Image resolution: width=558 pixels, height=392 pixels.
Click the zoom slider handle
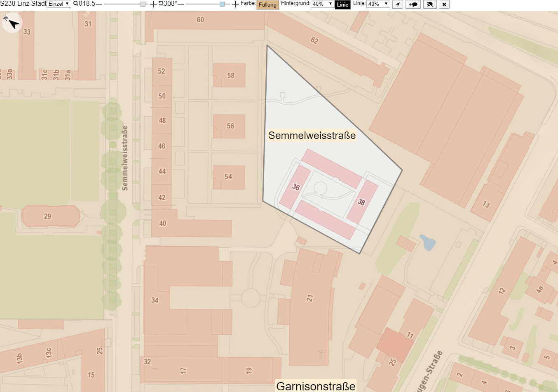pos(143,4)
